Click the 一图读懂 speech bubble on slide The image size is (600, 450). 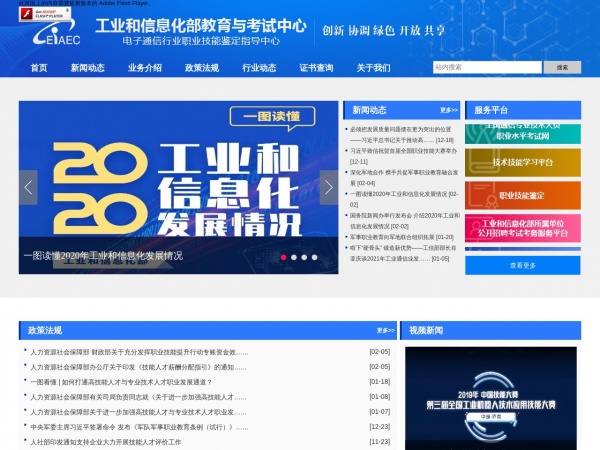272,117
